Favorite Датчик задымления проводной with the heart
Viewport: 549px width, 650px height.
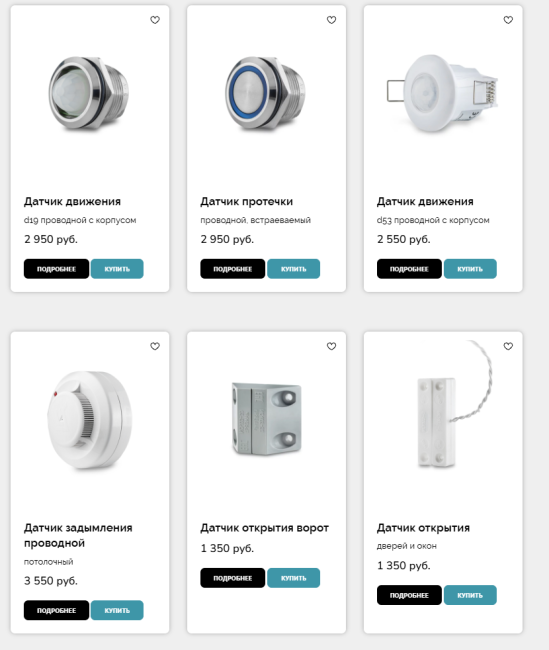155,346
